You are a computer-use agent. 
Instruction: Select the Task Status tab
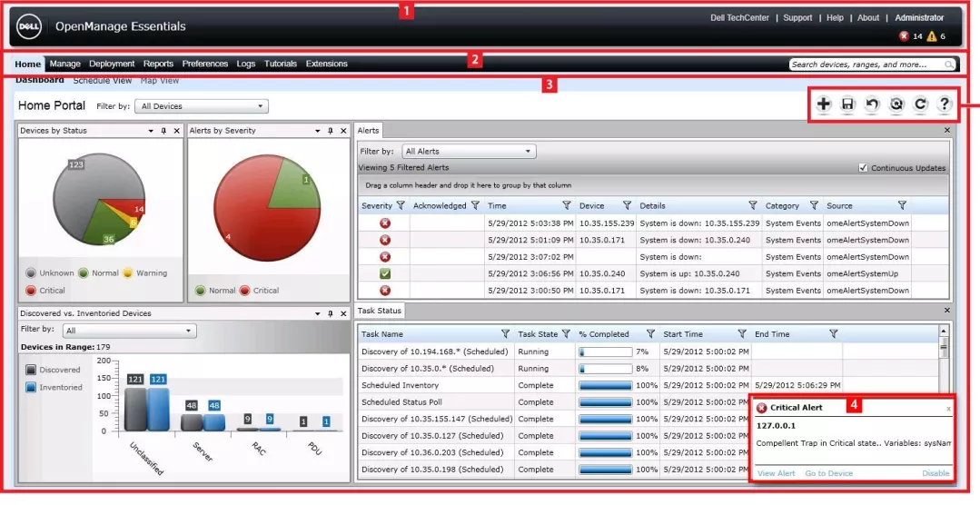point(379,311)
